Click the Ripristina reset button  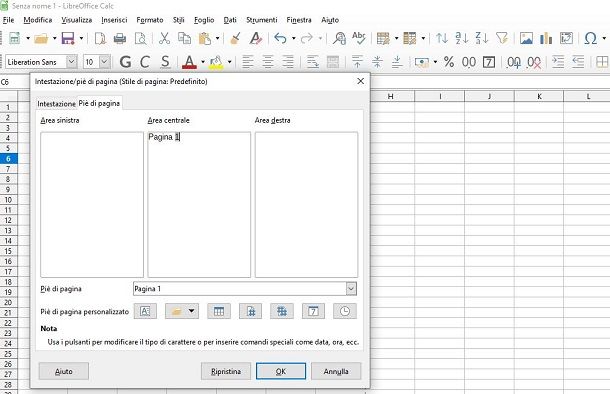point(226,371)
